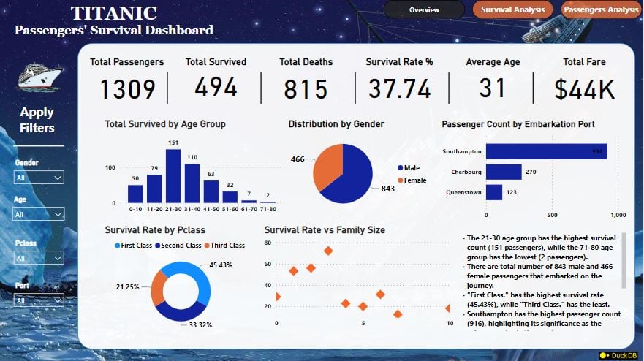Go to the Passengers Analysis page
Image resolution: width=644 pixels, height=361 pixels.
tap(602, 9)
